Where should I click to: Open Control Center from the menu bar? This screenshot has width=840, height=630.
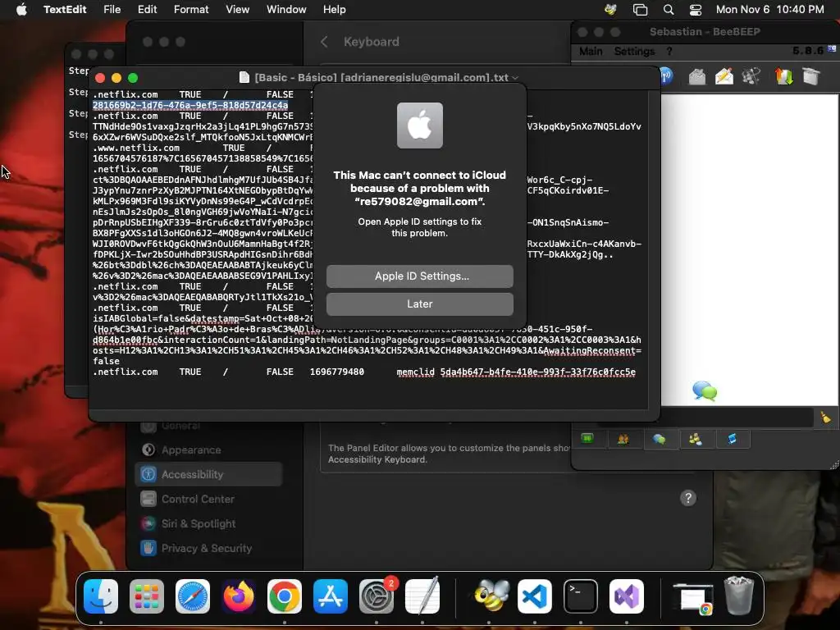coord(696,9)
